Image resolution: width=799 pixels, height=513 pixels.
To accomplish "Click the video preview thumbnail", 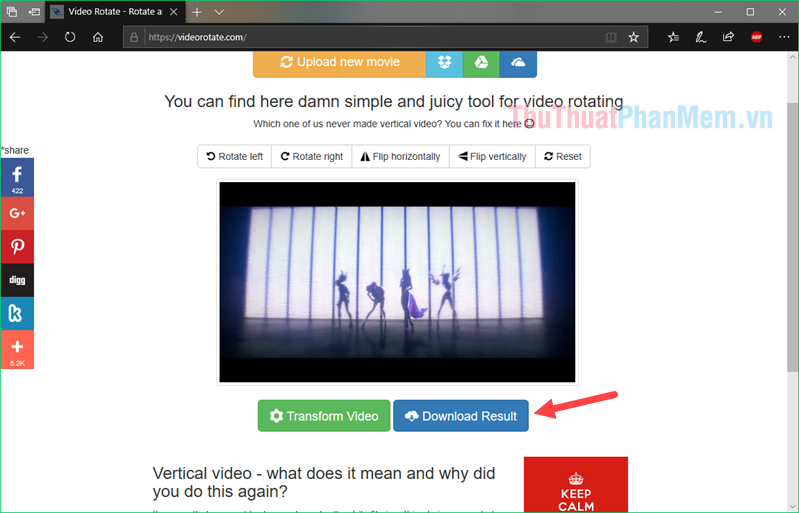I will tap(397, 282).
